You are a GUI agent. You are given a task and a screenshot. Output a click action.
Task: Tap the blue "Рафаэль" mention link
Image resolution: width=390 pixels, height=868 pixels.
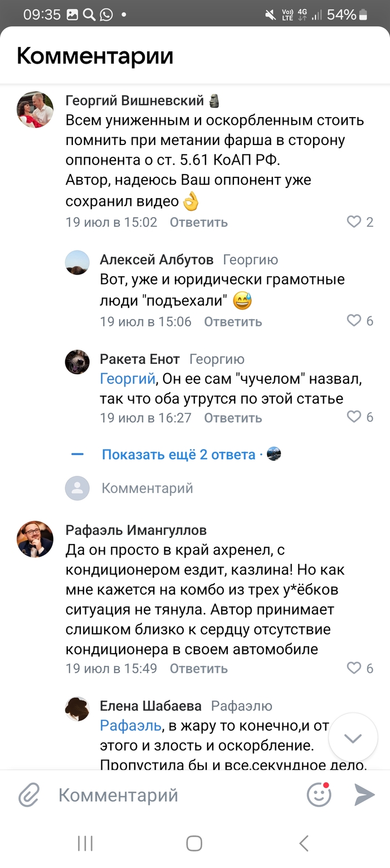point(130,725)
